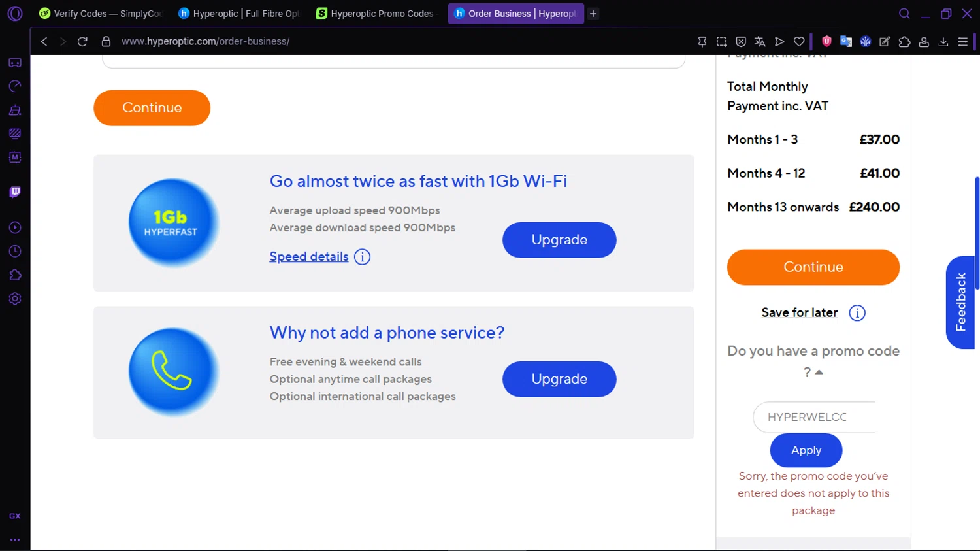Take a snapshot of the page
980x551 pixels.
click(x=721, y=42)
